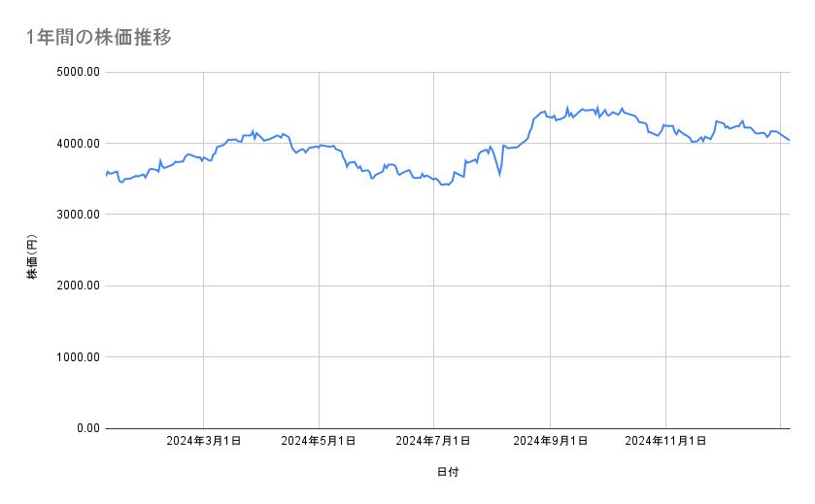
Task: Click the 2024年3月1日 date label
Action: click(x=203, y=441)
